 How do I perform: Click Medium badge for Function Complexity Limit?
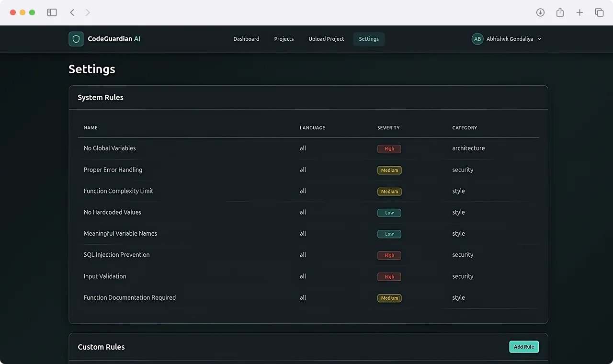[x=389, y=192]
